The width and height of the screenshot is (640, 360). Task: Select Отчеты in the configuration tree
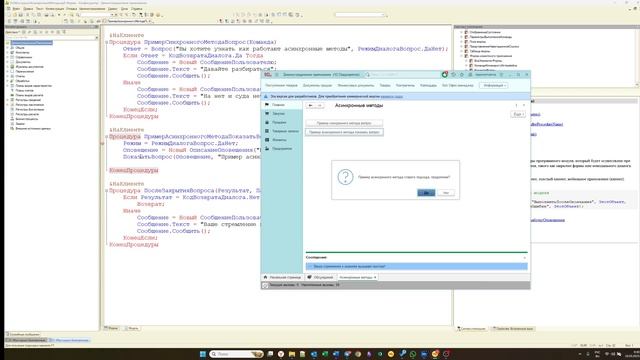[x=20, y=76]
